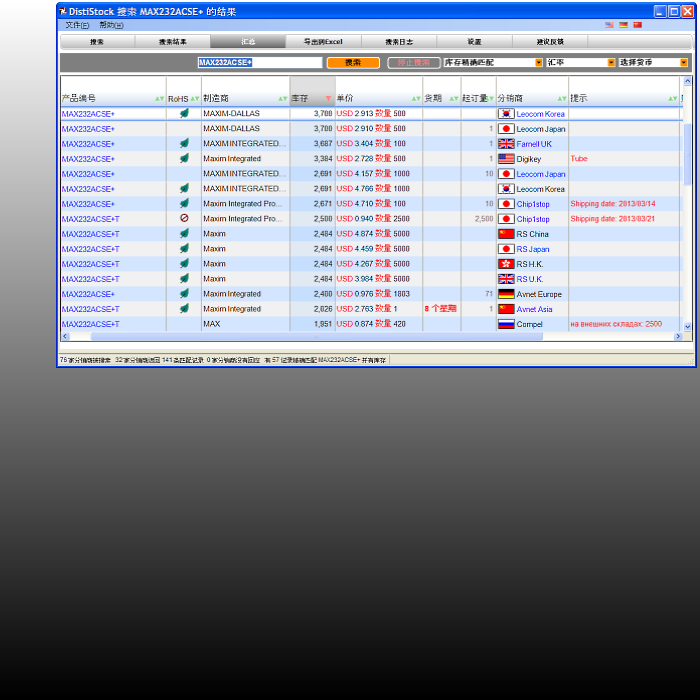
Task: Click the China flag beside Avnet Asia
Action: pos(506,309)
